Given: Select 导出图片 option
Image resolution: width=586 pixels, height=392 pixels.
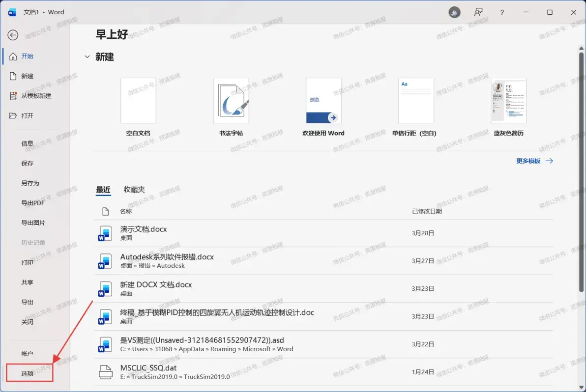Looking at the screenshot, I should [x=33, y=223].
